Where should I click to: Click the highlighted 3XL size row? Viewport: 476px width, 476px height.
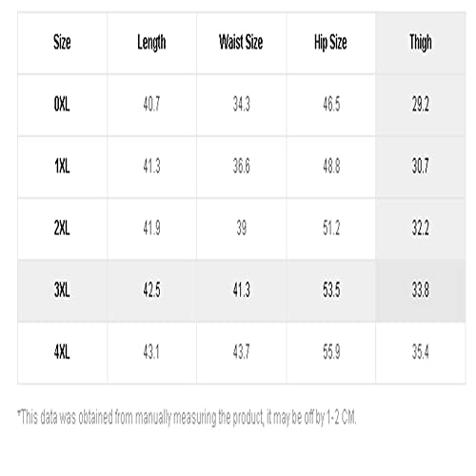coord(242,290)
